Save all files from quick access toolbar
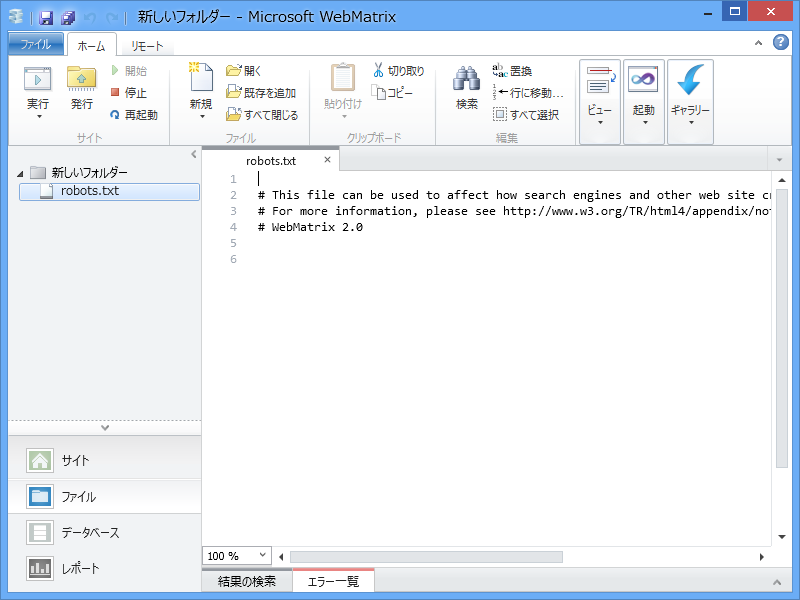 (68, 18)
